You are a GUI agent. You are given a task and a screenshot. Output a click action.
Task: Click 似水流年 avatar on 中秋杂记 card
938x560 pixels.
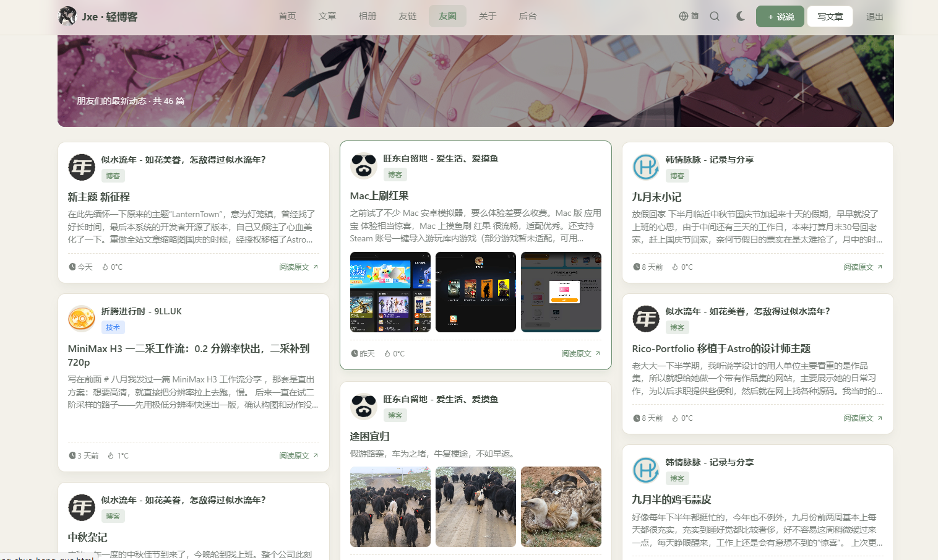(82, 507)
